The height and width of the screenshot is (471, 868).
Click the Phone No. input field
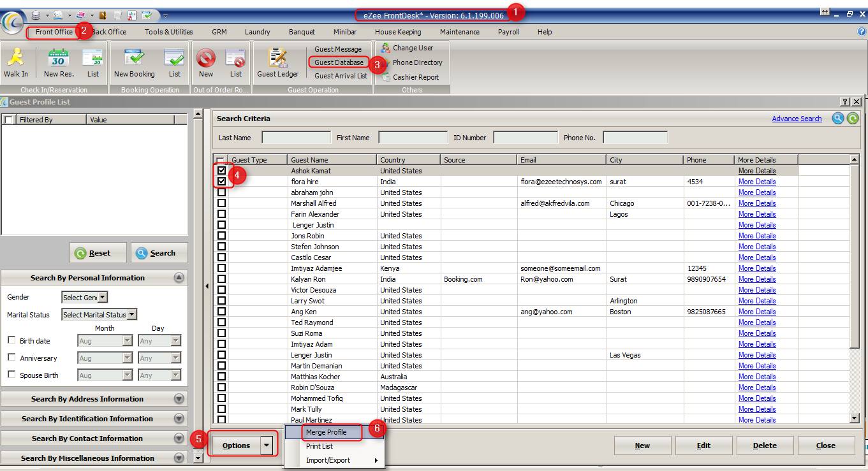(x=635, y=137)
